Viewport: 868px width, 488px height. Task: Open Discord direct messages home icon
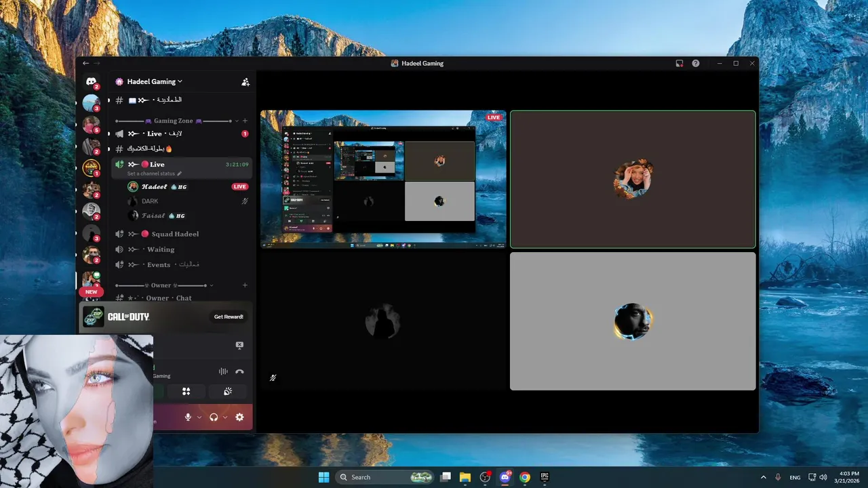[x=91, y=81]
